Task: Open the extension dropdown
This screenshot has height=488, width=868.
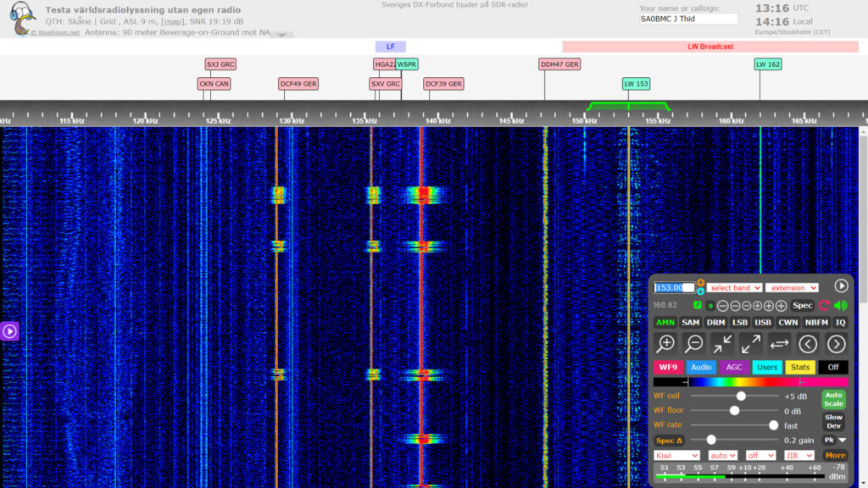Action: pyautogui.click(x=792, y=288)
